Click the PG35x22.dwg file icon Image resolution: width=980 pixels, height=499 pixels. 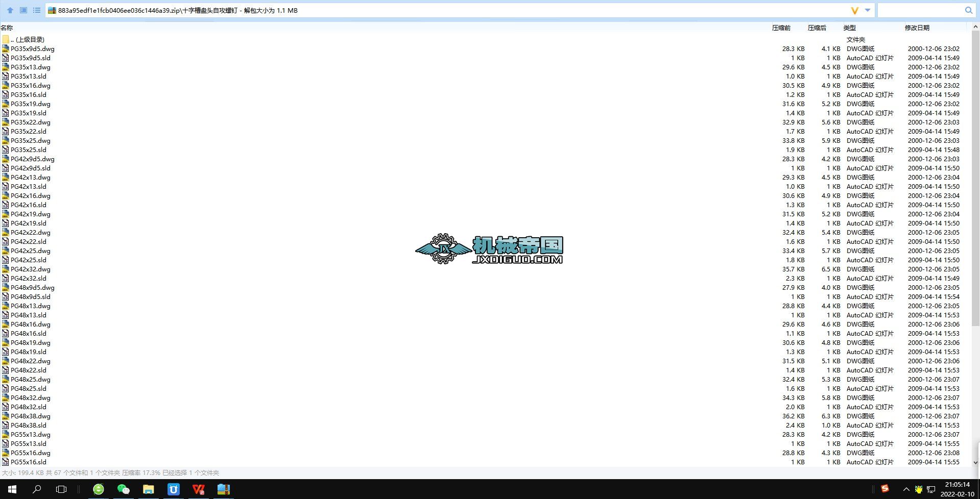click(x=6, y=122)
